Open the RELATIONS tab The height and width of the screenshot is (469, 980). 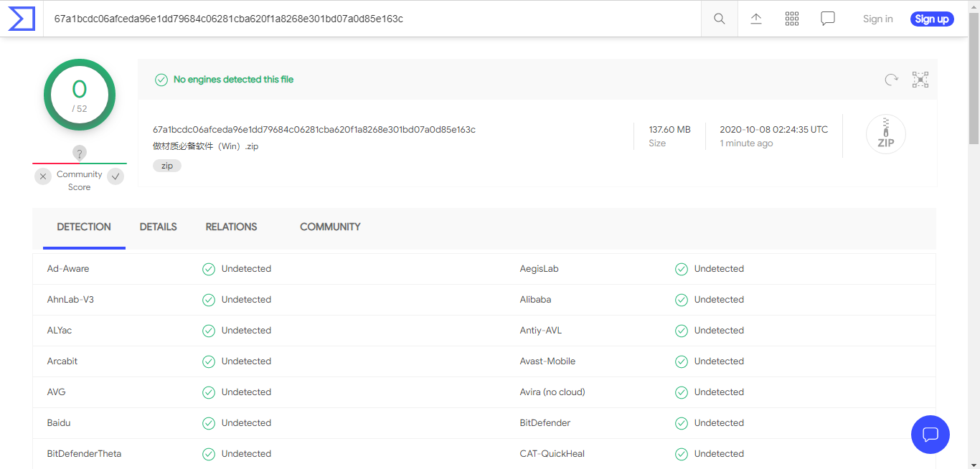[x=231, y=227]
